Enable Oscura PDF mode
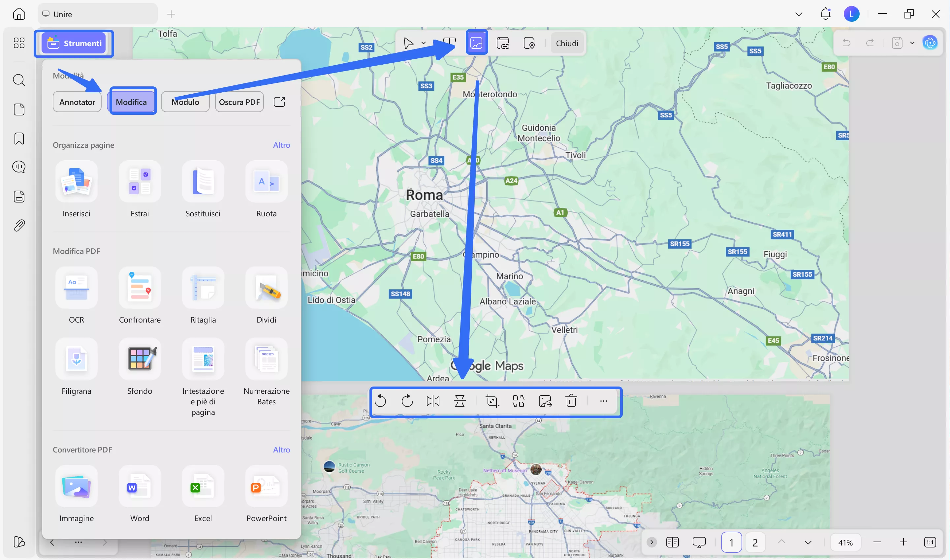The width and height of the screenshot is (950, 560). coord(239,102)
